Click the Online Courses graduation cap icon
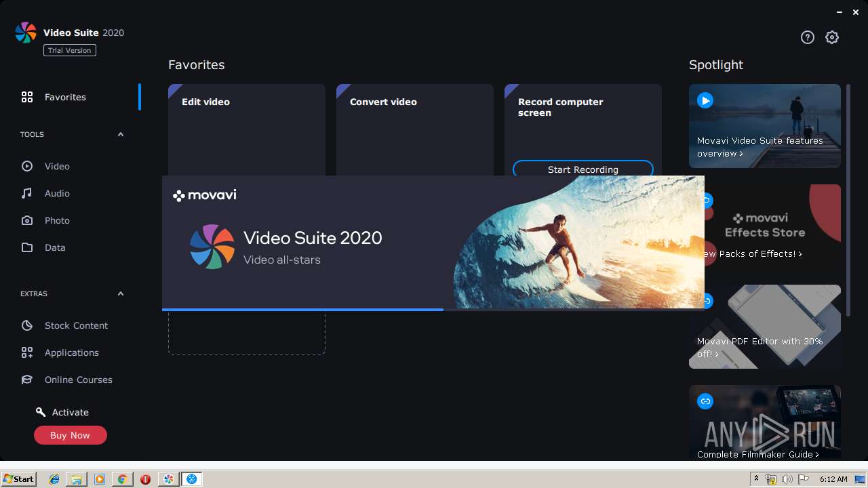Screen dimensions: 868x488 (27, 380)
